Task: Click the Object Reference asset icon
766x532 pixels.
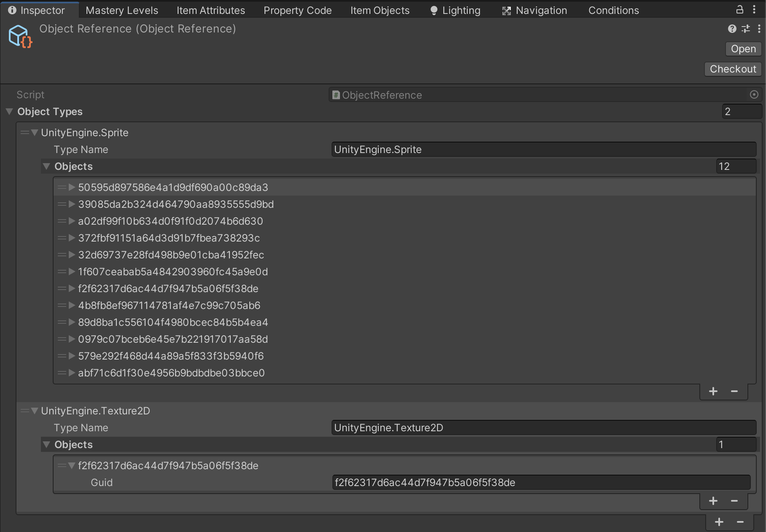Action: pyautogui.click(x=20, y=36)
